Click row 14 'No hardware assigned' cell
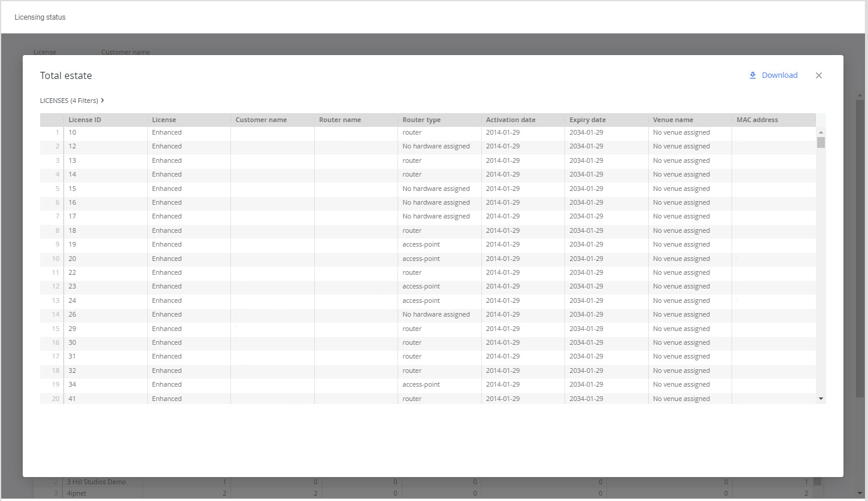Viewport: 868px width, 501px height. [436, 314]
